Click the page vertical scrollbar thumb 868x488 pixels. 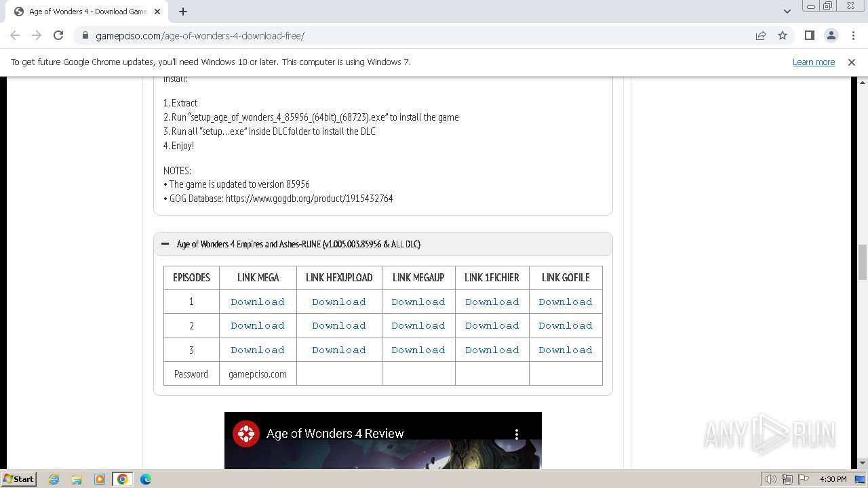pos(863,262)
